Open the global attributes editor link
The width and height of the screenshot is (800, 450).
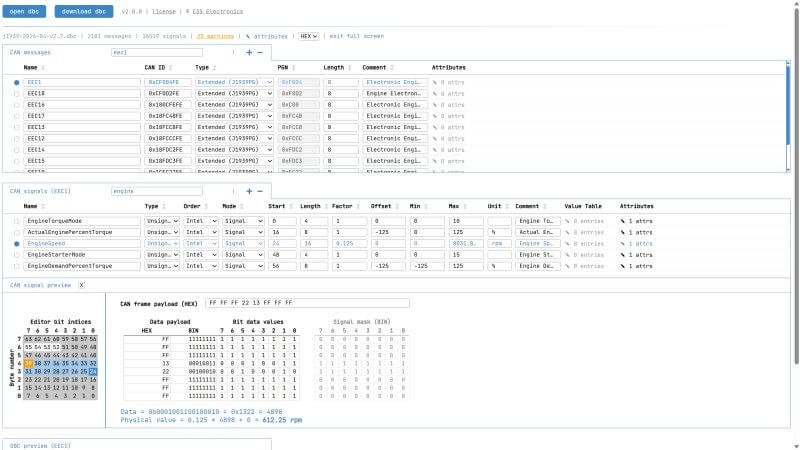(266, 36)
